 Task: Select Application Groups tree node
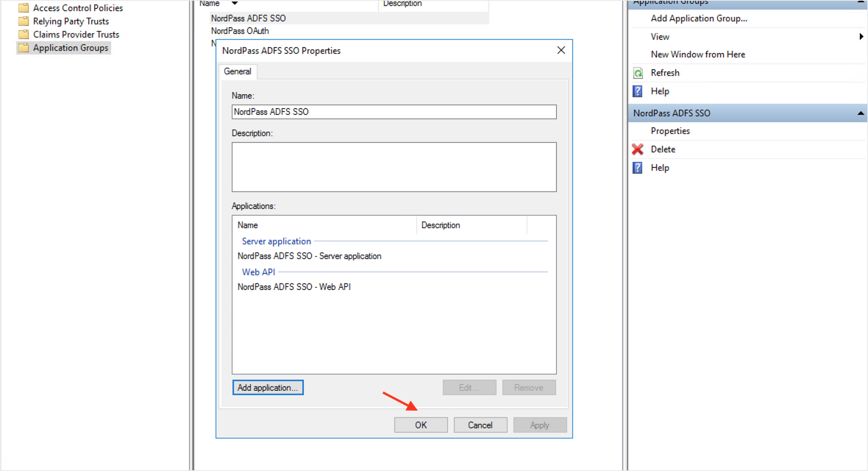tap(71, 48)
